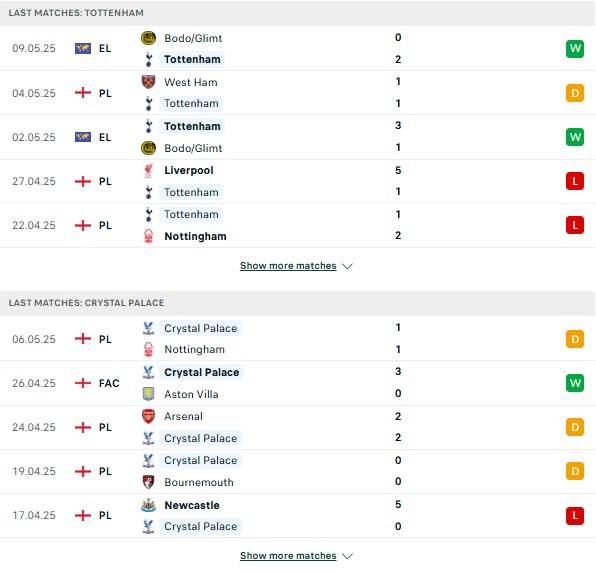This screenshot has height=573, width=596.
Task: Open the 26.04.25 Crystal Palace vs Aston Villa match
Action: click(x=298, y=383)
